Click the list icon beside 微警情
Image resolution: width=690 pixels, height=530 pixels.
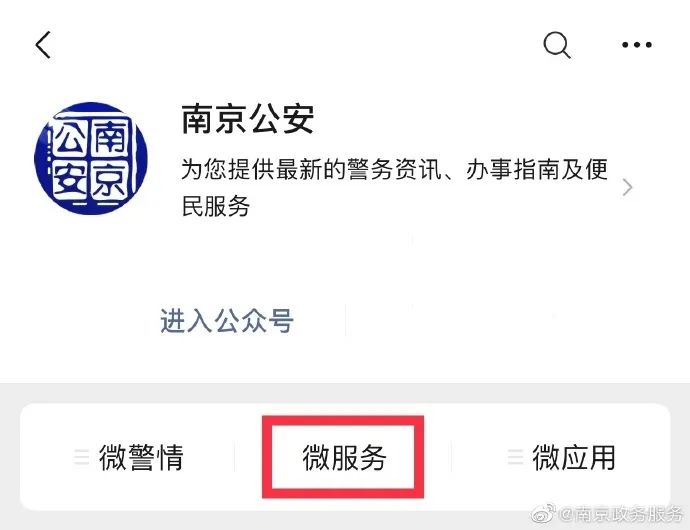pos(82,457)
